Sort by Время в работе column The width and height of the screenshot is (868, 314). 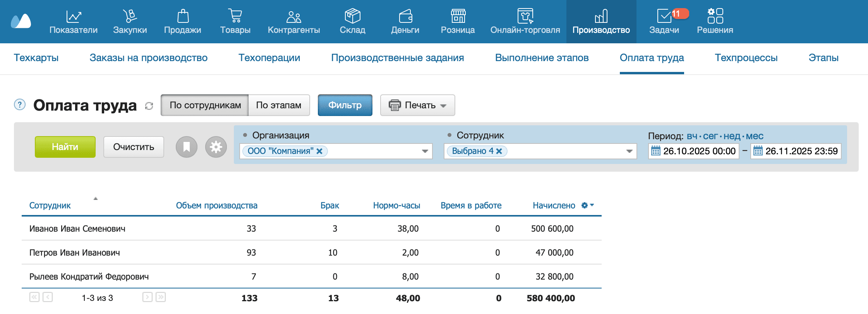click(x=471, y=206)
